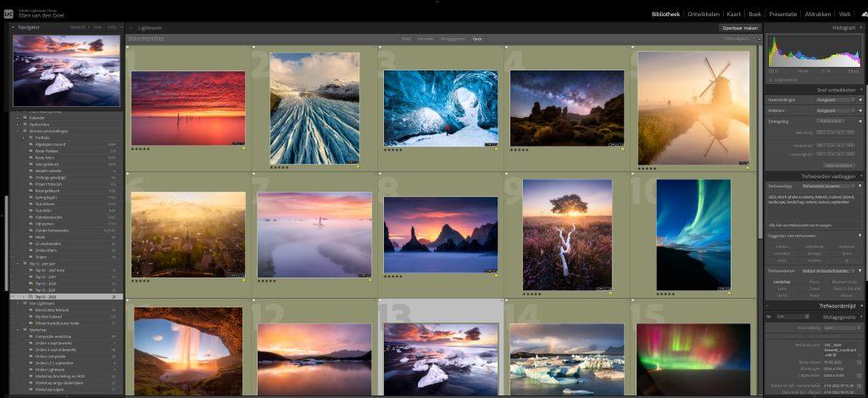This screenshot has width=868, height=398.
Task: Select the Tekst library filter
Action: (406, 39)
